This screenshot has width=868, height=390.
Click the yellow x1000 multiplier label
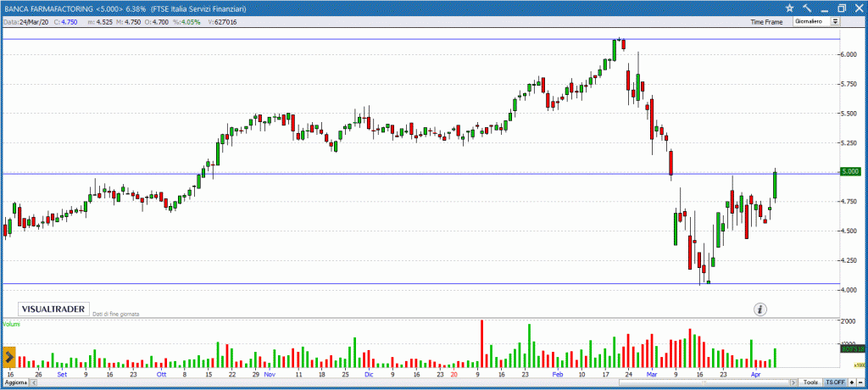(x=860, y=365)
